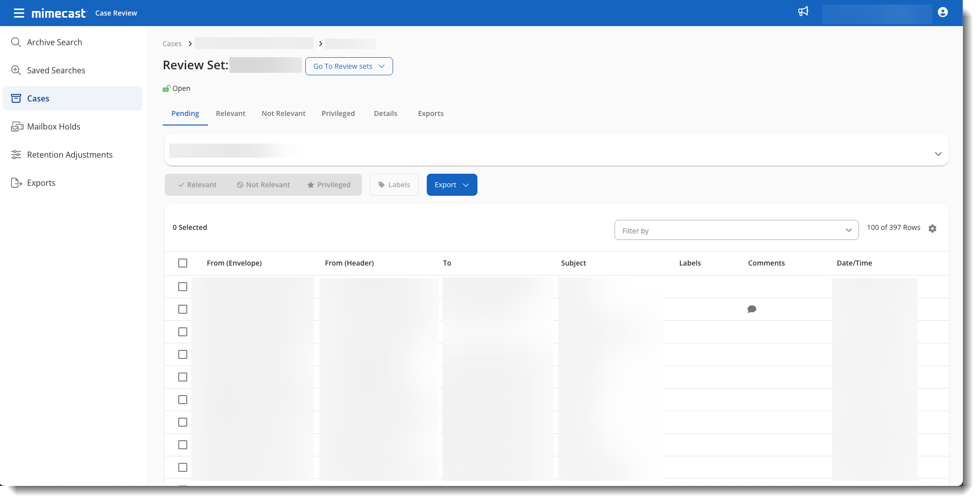This screenshot has height=503, width=980.
Task: Switch to the Not Relevant tab
Action: 283,113
